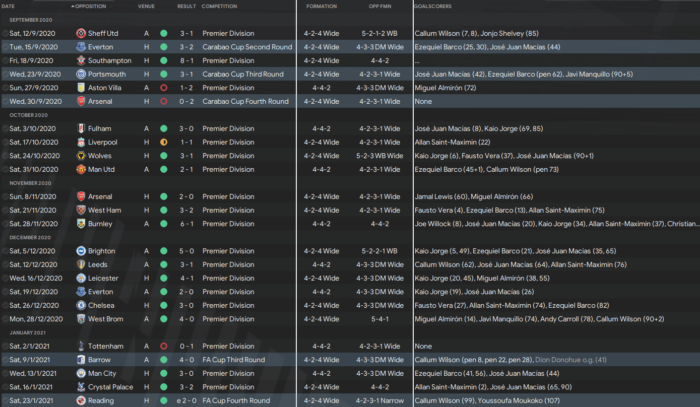Image resolution: width=700 pixels, height=407 pixels.
Task: Click the 5-2-1-2 WB opposition formation
Action: pyautogui.click(x=379, y=33)
